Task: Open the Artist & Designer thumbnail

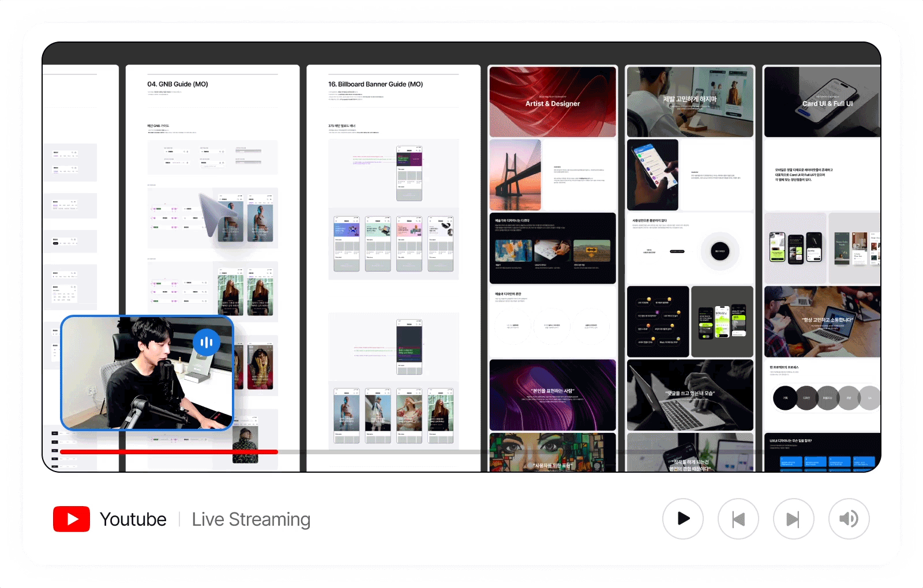Action: pyautogui.click(x=553, y=102)
